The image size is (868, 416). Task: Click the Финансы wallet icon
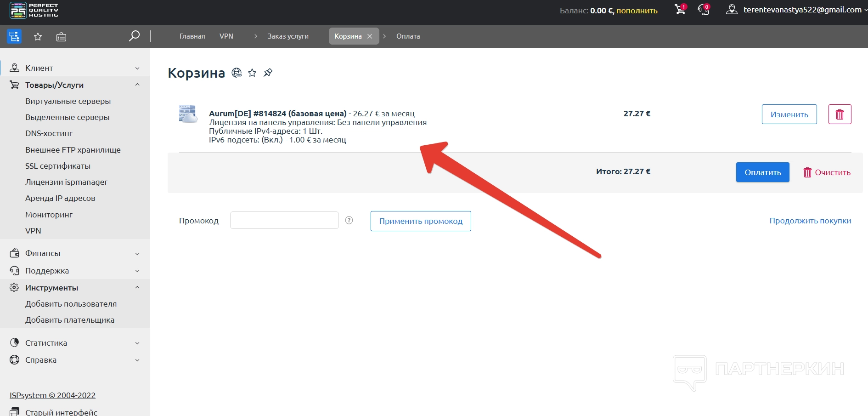[x=15, y=253]
